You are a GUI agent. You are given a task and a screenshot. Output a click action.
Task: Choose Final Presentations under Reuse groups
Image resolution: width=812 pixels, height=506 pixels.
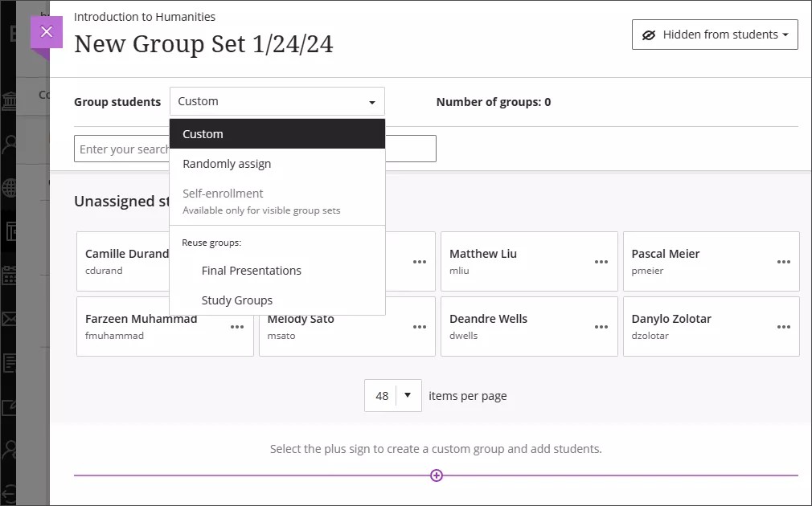click(x=252, y=271)
